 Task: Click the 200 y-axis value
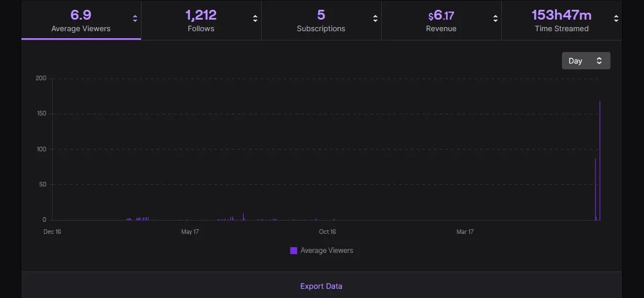pyautogui.click(x=41, y=78)
